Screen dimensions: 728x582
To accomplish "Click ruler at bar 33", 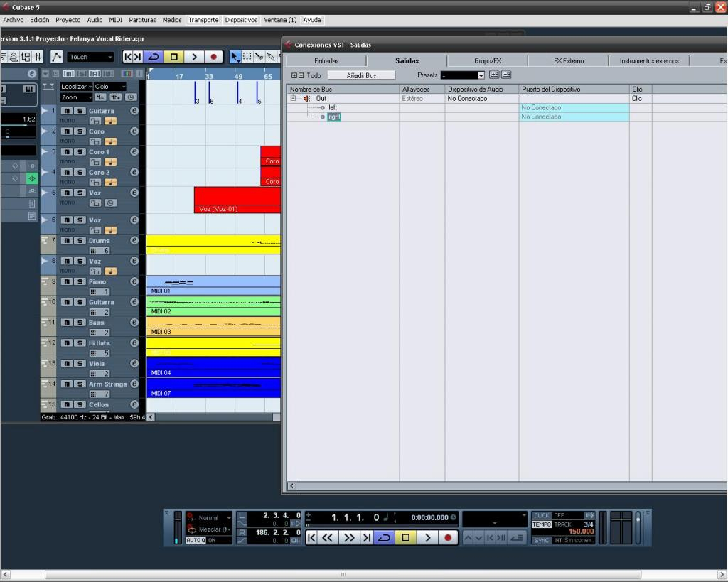I will click(209, 76).
